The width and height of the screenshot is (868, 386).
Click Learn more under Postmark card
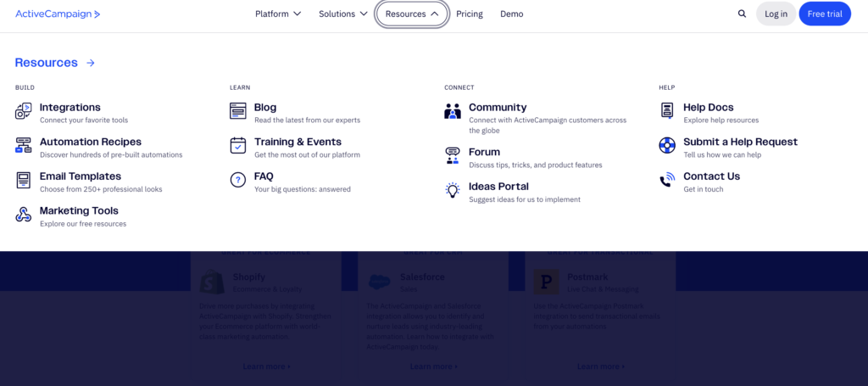[x=601, y=366]
